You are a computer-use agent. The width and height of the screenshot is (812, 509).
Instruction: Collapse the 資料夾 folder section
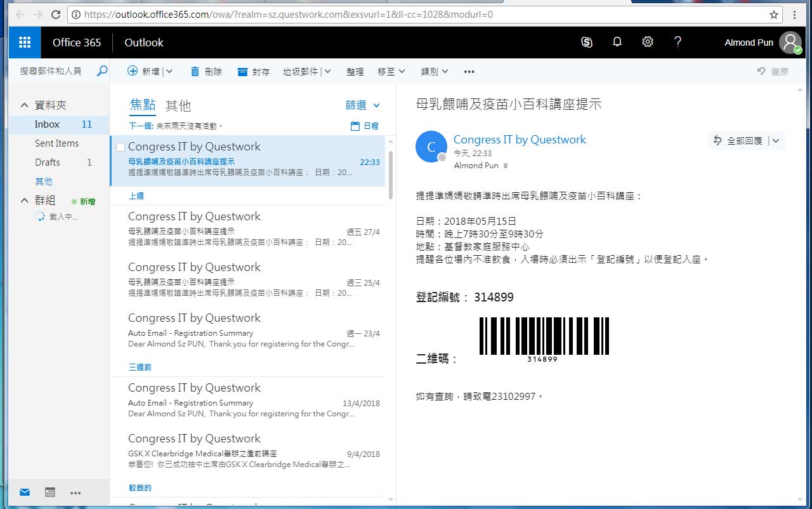click(x=25, y=105)
